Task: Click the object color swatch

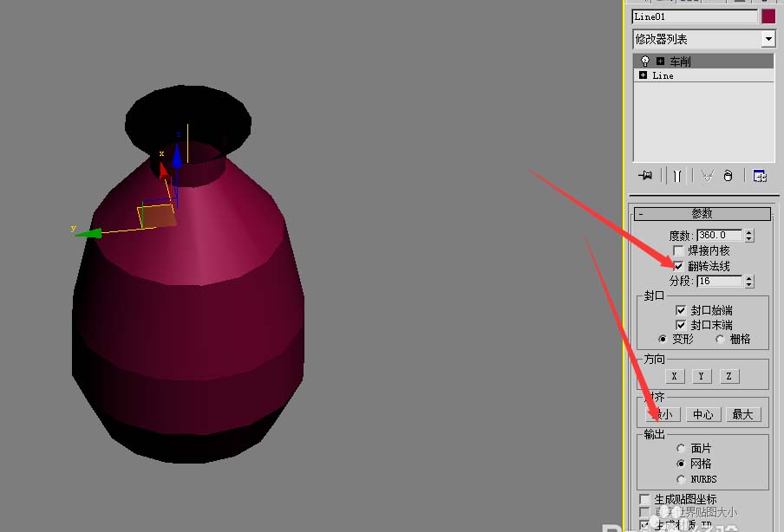Action: (x=768, y=16)
